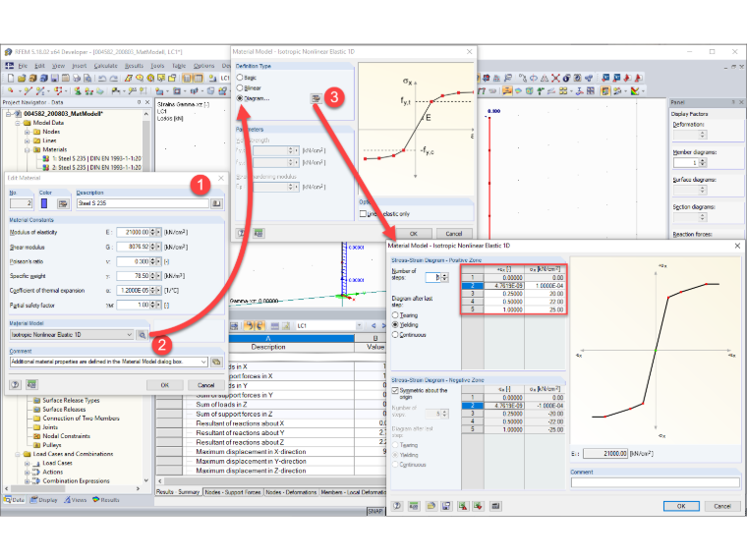Click the pin icon of Project Navigator panel
Viewport: 747px width, 560px height.
coord(140,102)
